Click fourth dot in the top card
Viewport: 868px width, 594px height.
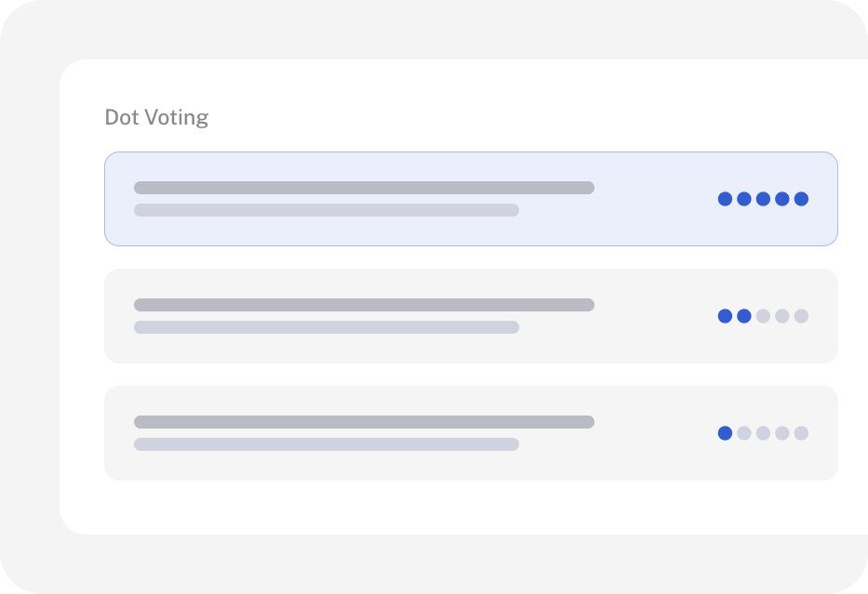[782, 199]
